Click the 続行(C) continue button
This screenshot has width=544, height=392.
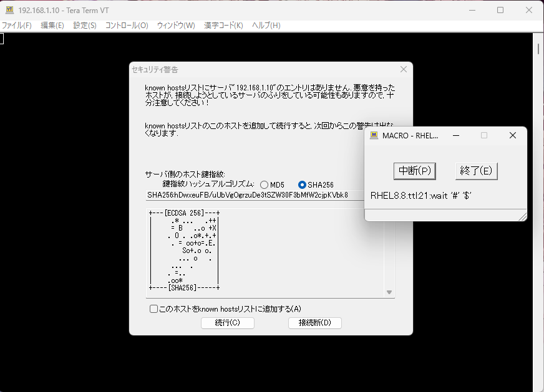(x=228, y=323)
